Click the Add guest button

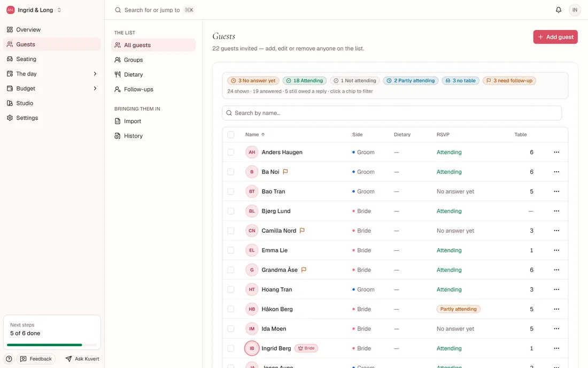[x=555, y=37]
